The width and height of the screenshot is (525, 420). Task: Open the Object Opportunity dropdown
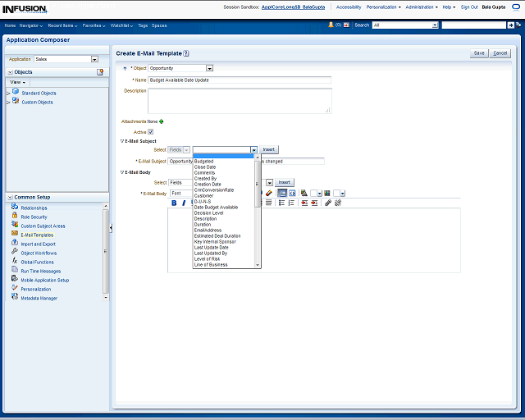point(209,68)
